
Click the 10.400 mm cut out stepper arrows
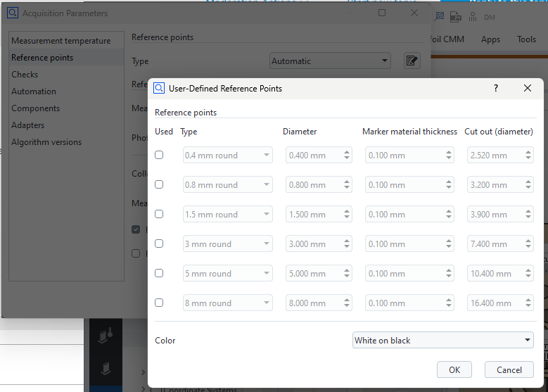click(x=528, y=274)
